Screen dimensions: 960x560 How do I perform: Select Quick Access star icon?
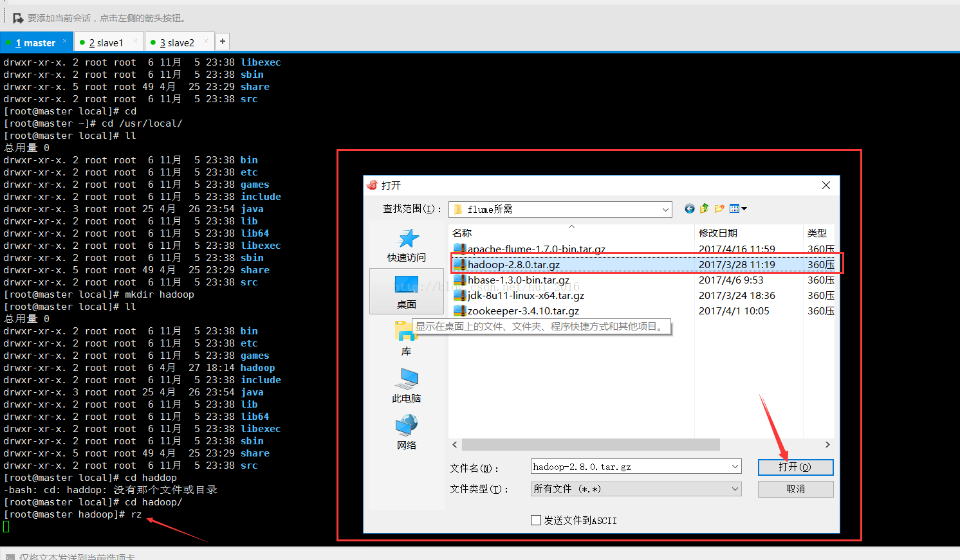click(x=409, y=239)
